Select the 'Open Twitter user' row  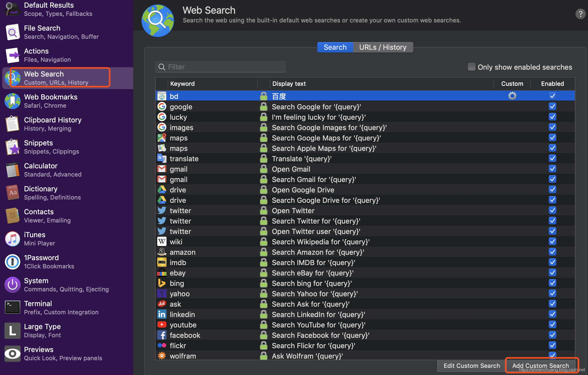coord(365,231)
